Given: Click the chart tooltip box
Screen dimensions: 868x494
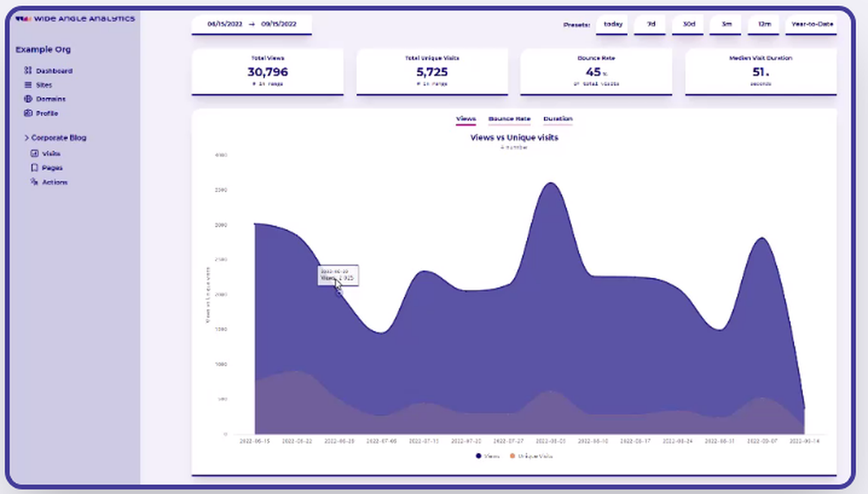Looking at the screenshot, I should [x=339, y=275].
